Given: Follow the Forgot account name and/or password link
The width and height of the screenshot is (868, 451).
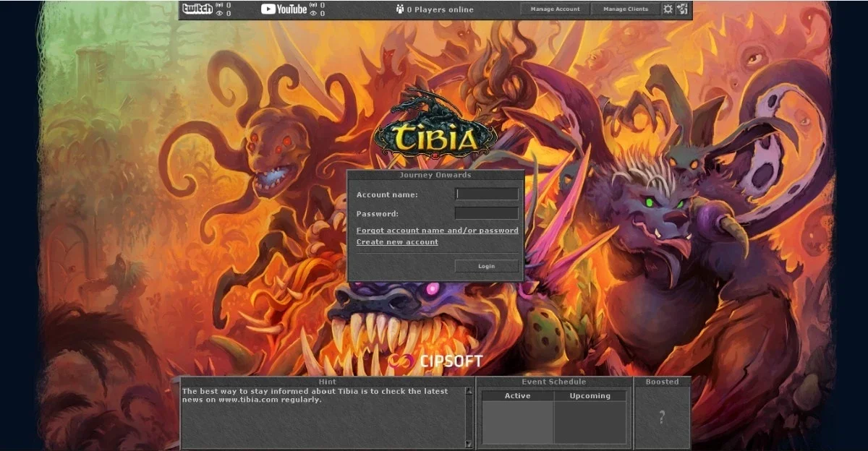Looking at the screenshot, I should [x=437, y=231].
